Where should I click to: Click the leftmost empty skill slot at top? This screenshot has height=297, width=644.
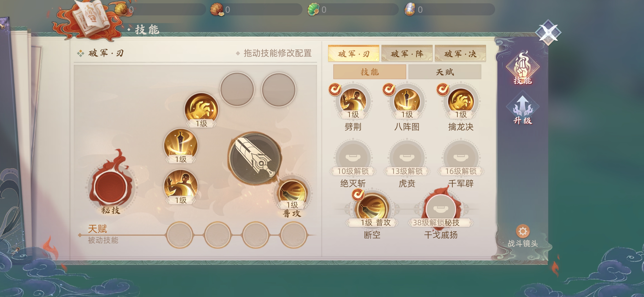(237, 89)
